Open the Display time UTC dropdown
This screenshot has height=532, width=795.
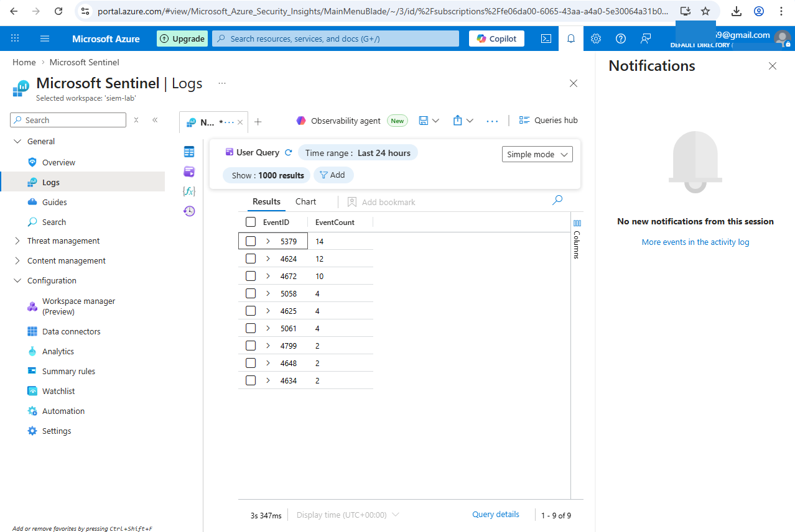(348, 515)
